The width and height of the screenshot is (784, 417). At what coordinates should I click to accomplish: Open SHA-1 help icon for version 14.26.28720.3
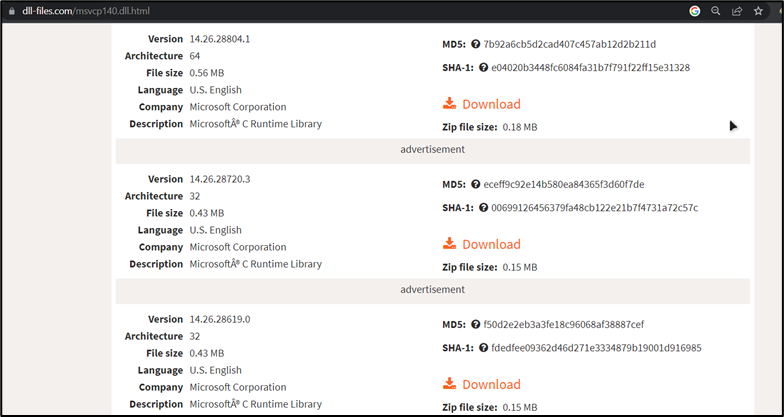[483, 208]
